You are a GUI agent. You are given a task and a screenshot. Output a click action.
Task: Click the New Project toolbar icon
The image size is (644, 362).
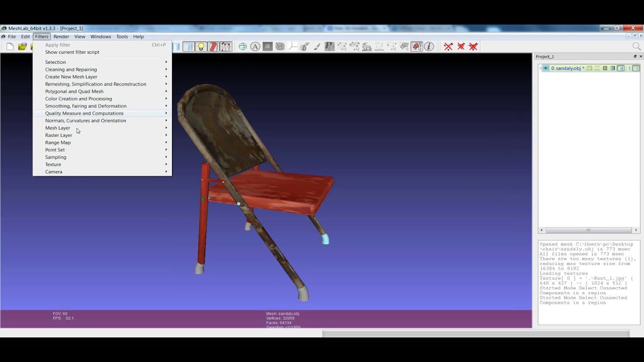pos(10,46)
